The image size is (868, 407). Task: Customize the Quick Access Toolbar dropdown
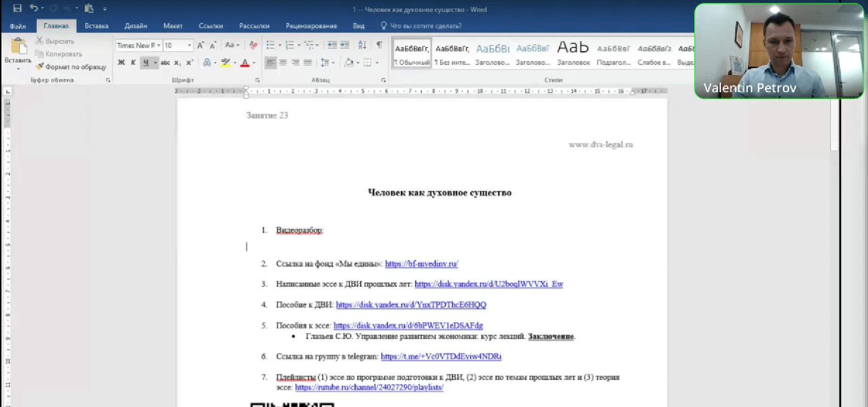(104, 8)
